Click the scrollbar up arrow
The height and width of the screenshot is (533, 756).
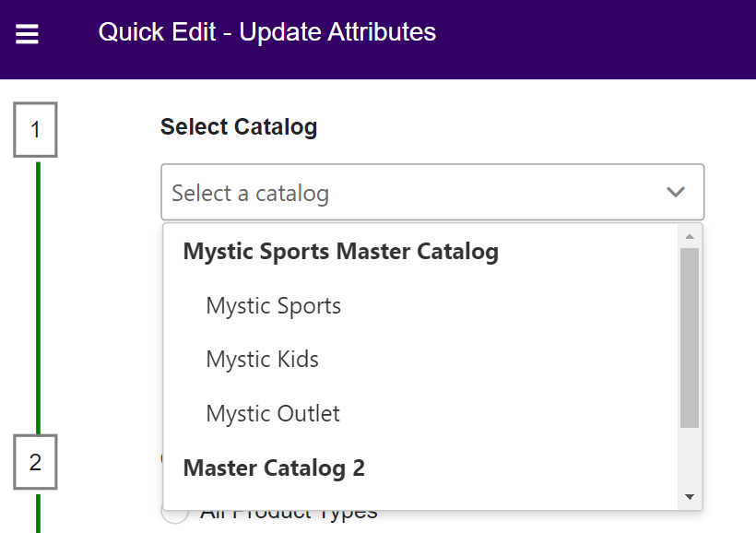point(690,235)
